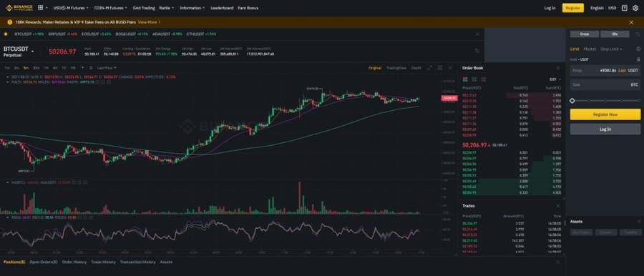
Task: Open more time intervals dropdown arrow
Action: pos(82,68)
